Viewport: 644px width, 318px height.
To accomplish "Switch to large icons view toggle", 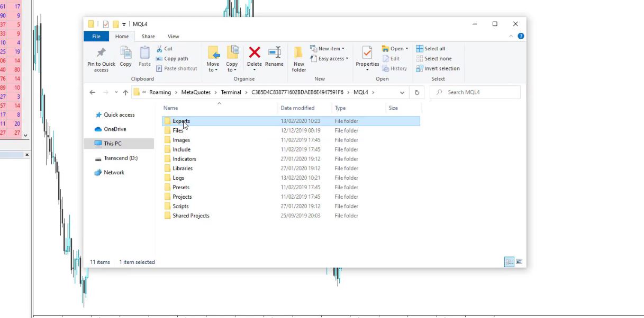I will 519,262.
